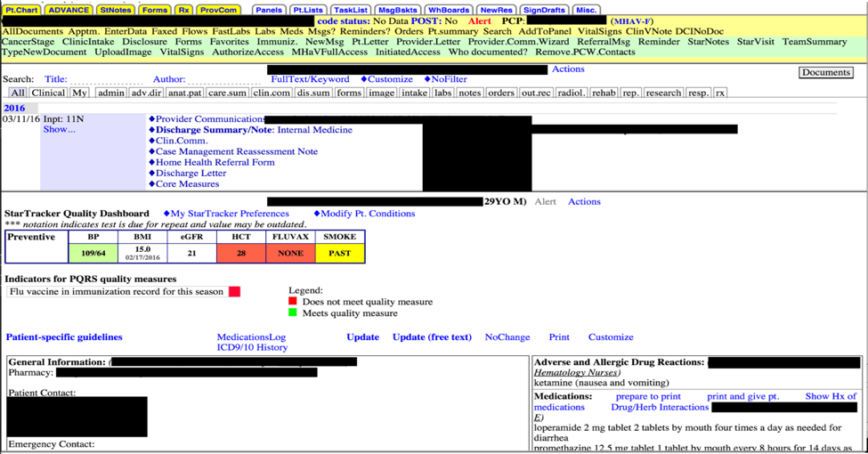Switch to the StNotes tab
868x454 pixels.
point(116,10)
